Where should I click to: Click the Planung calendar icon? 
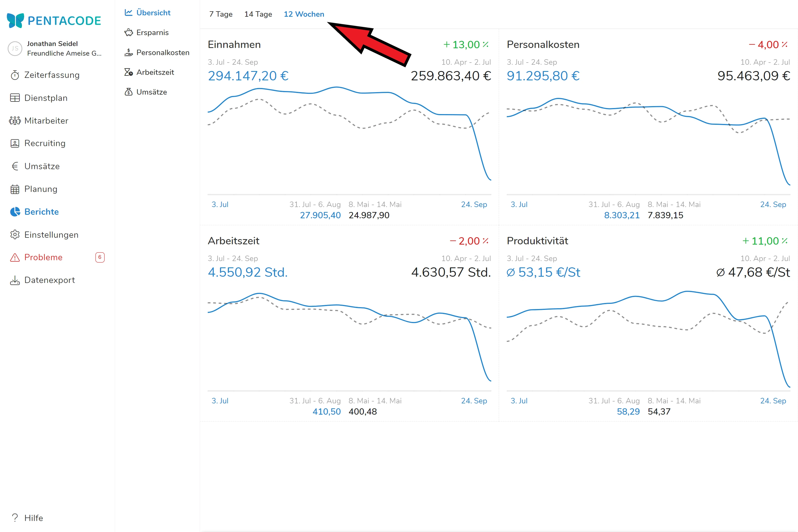(x=15, y=189)
